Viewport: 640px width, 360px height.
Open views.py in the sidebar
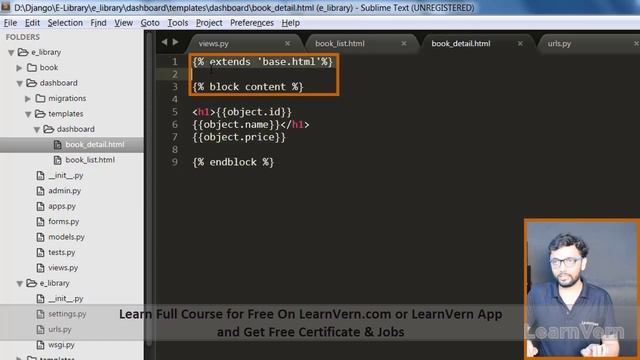(63, 268)
